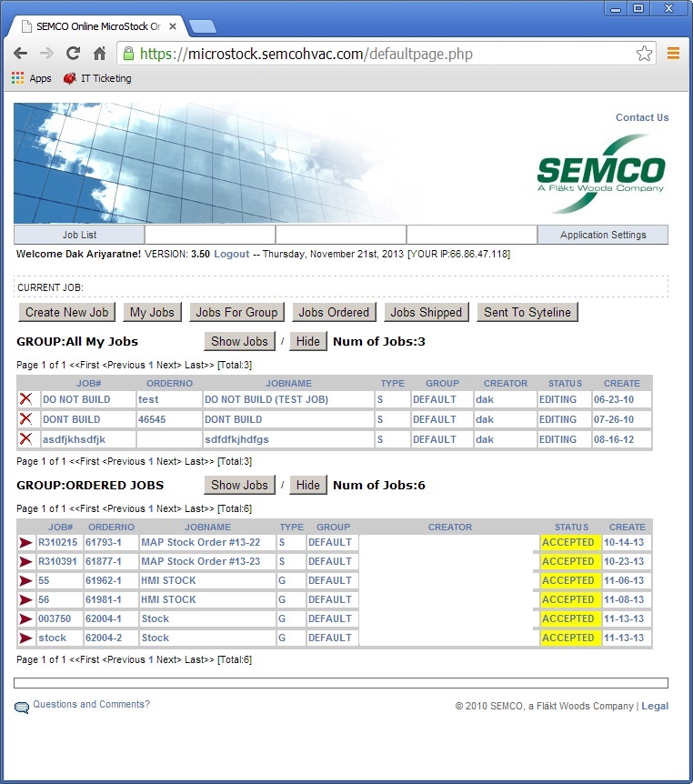The image size is (693, 784).
Task: Open IT Ticketing bookmark
Action: click(x=97, y=78)
